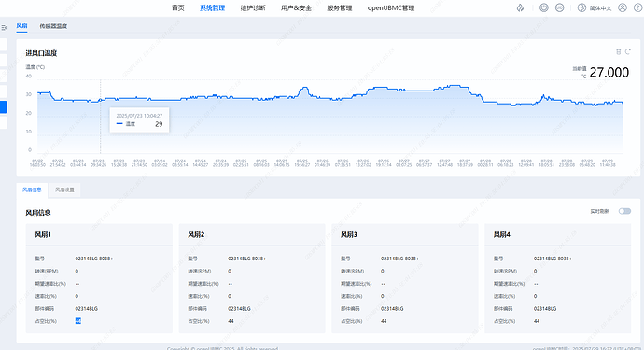Select the 风扇信息 sub-tab
Image resolution: width=644 pixels, height=350 pixels.
[32, 189]
